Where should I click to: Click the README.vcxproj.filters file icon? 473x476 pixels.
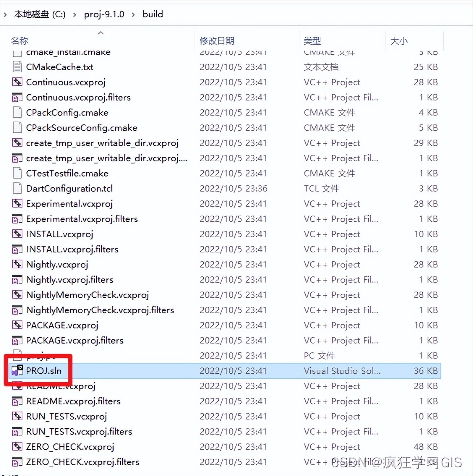pyautogui.click(x=17, y=401)
